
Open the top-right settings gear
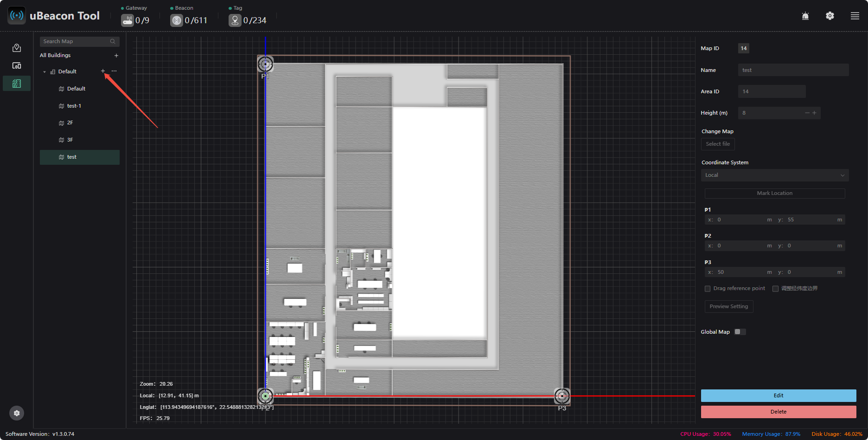click(x=830, y=16)
